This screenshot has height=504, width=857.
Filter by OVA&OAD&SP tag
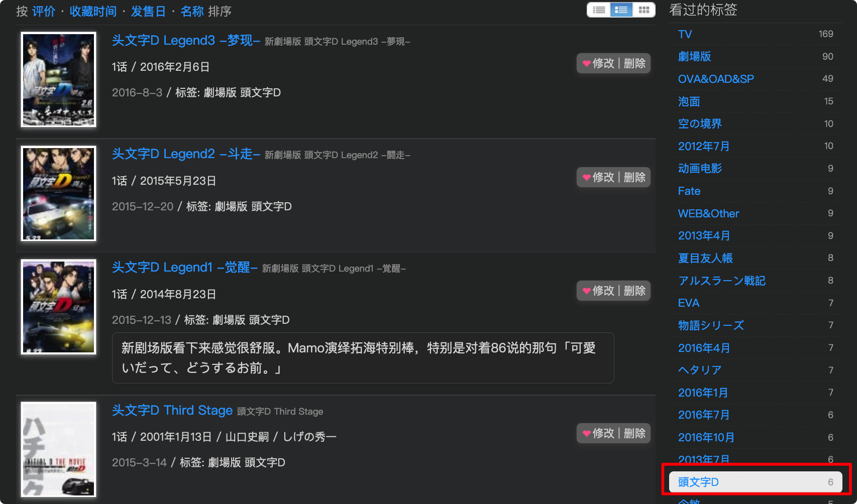point(716,79)
